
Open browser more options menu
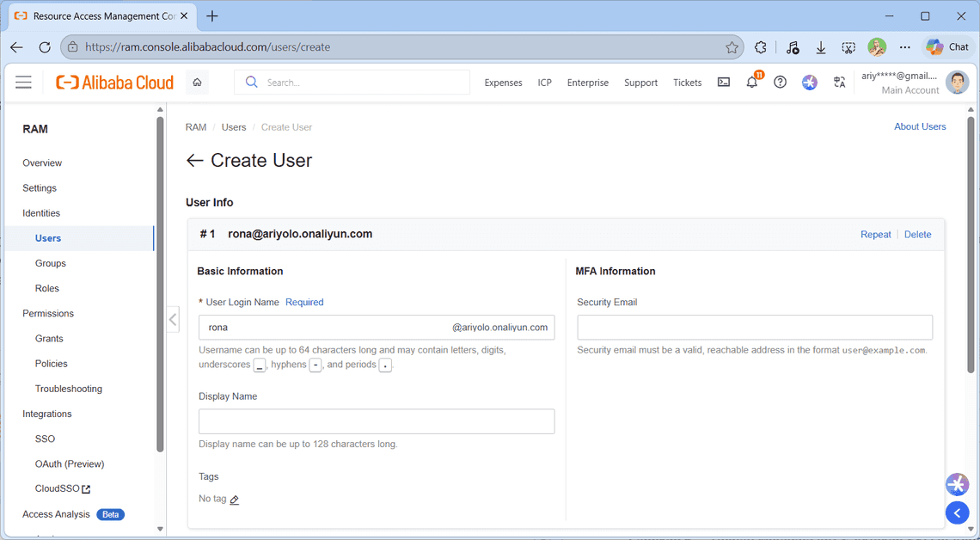tap(904, 47)
